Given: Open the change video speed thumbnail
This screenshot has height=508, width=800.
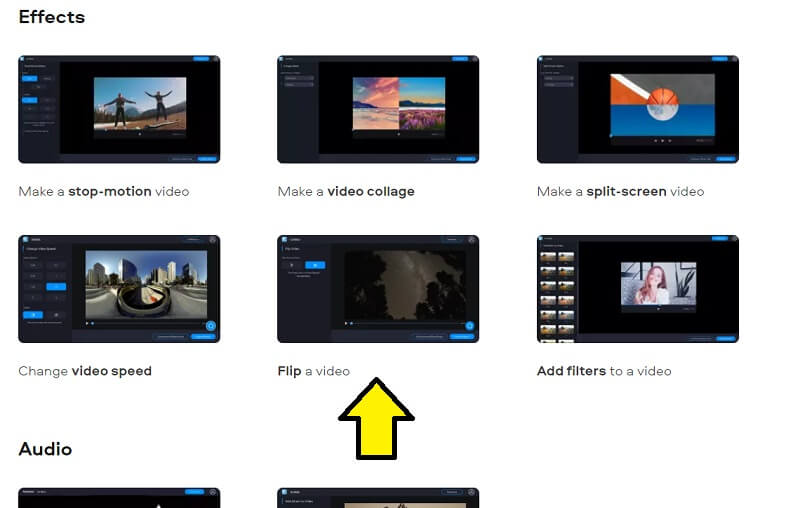Looking at the screenshot, I should tap(119, 289).
